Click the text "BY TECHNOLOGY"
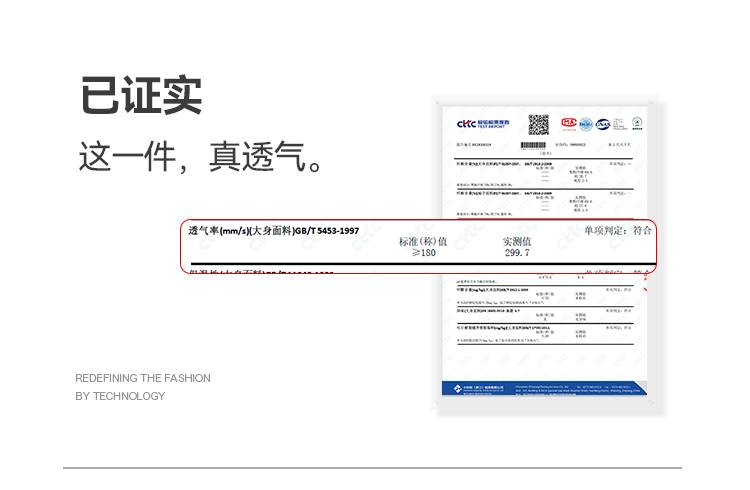Image resolution: width=750 pixels, height=490 pixels. pyautogui.click(x=120, y=396)
